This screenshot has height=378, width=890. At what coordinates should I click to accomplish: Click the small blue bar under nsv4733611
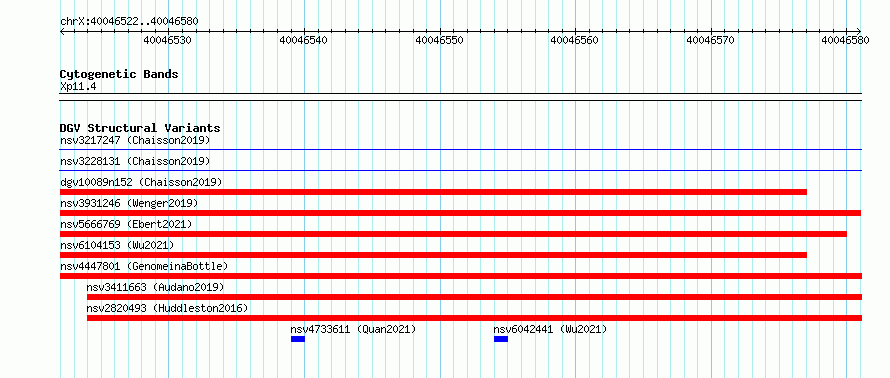click(x=298, y=339)
